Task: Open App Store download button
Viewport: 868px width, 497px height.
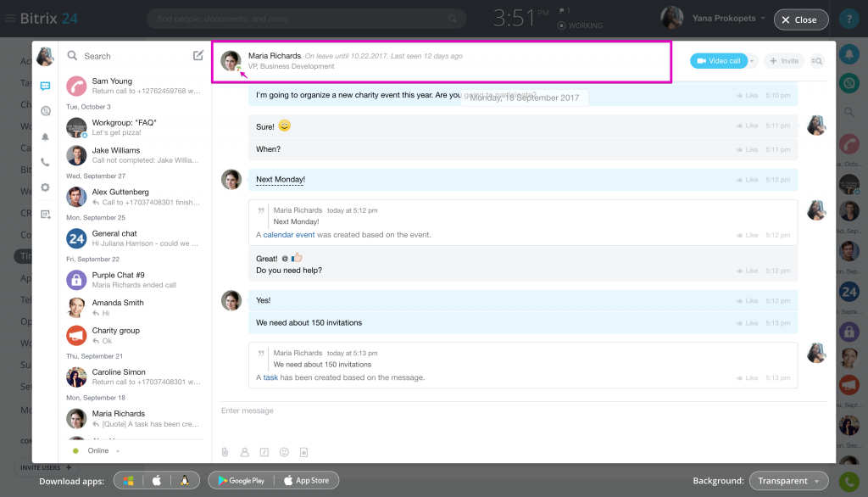Action: pyautogui.click(x=307, y=480)
